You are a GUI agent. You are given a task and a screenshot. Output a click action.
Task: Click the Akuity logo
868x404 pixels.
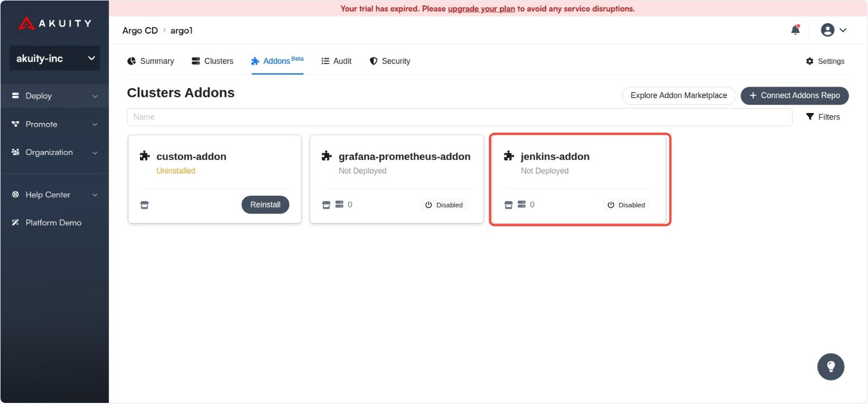[x=55, y=23]
